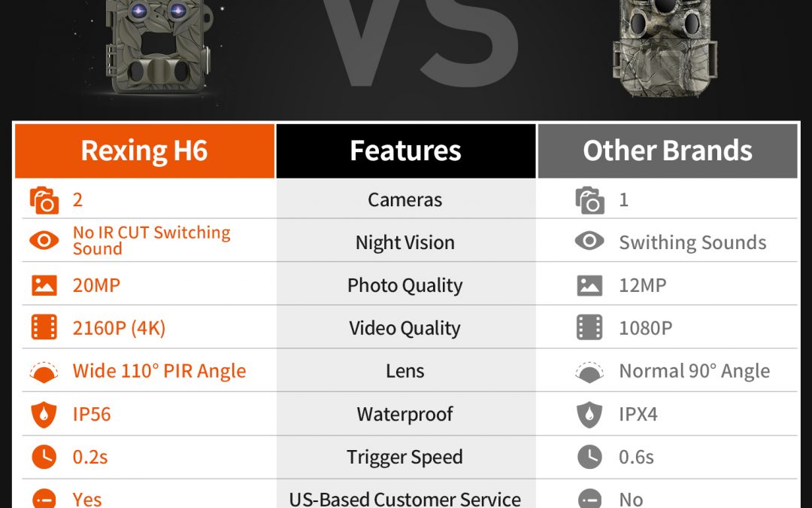812x508 pixels.
Task: Click the Rexing H6 camera product image
Action: (x=159, y=47)
